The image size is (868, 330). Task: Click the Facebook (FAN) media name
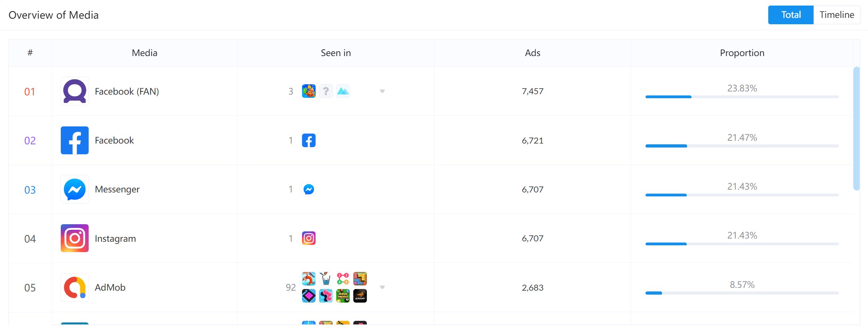tap(127, 91)
